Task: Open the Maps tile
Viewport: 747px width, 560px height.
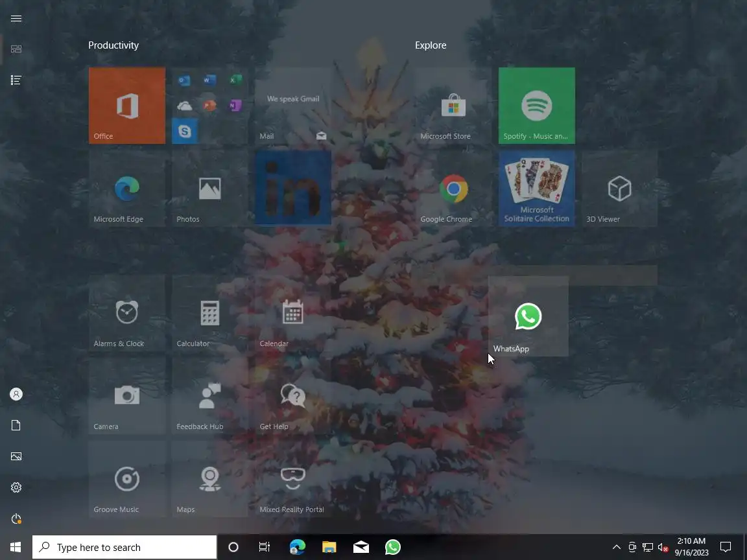Action: pyautogui.click(x=210, y=478)
